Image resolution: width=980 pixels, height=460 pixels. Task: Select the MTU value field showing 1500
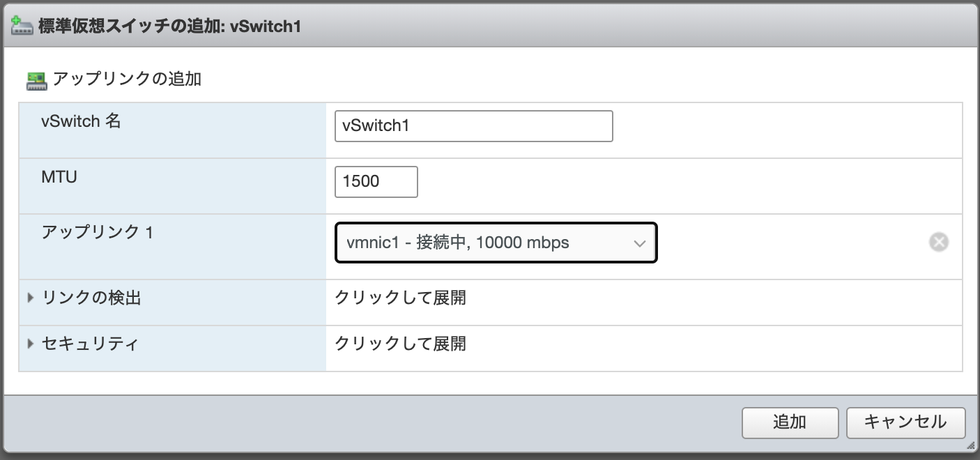click(x=376, y=181)
